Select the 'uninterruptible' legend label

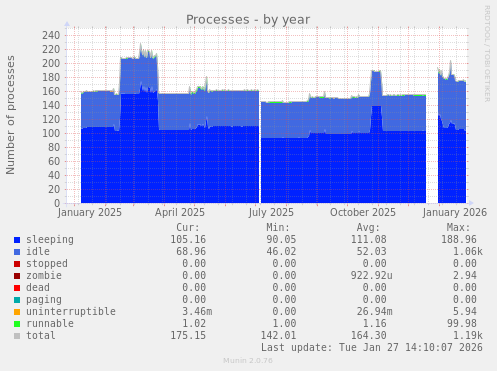point(71,311)
